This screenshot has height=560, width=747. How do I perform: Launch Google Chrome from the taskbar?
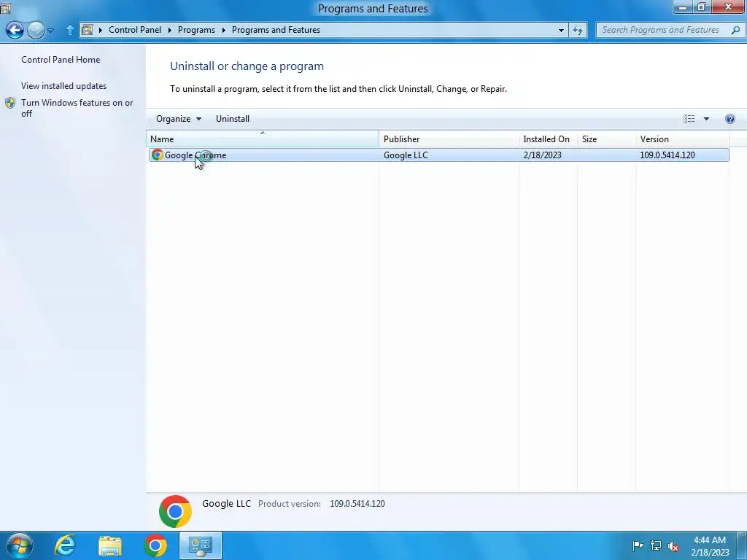point(155,545)
